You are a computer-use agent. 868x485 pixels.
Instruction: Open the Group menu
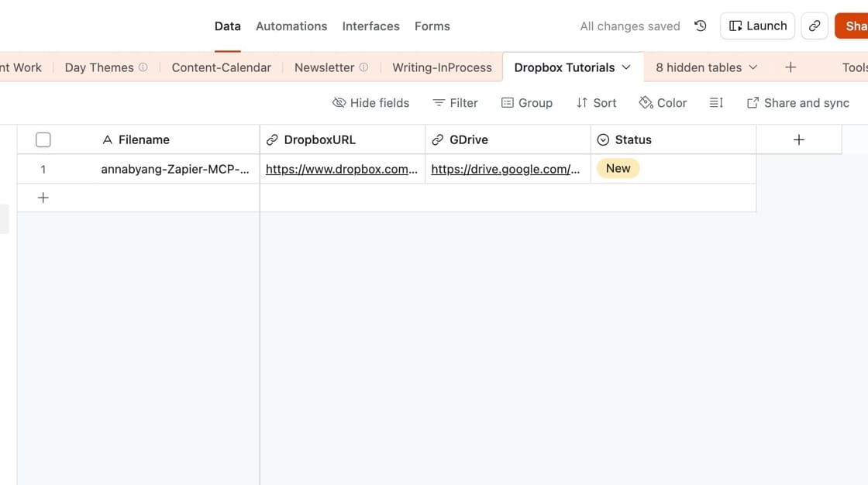(526, 103)
